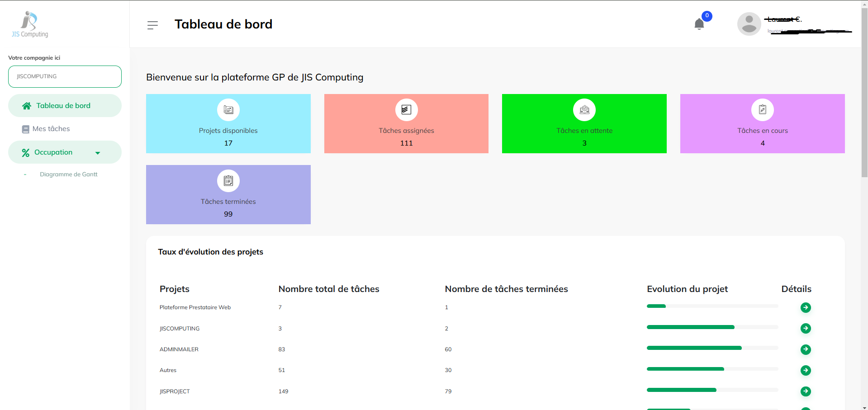
Task: Toggle the hamburger sidebar menu icon
Action: click(x=152, y=25)
